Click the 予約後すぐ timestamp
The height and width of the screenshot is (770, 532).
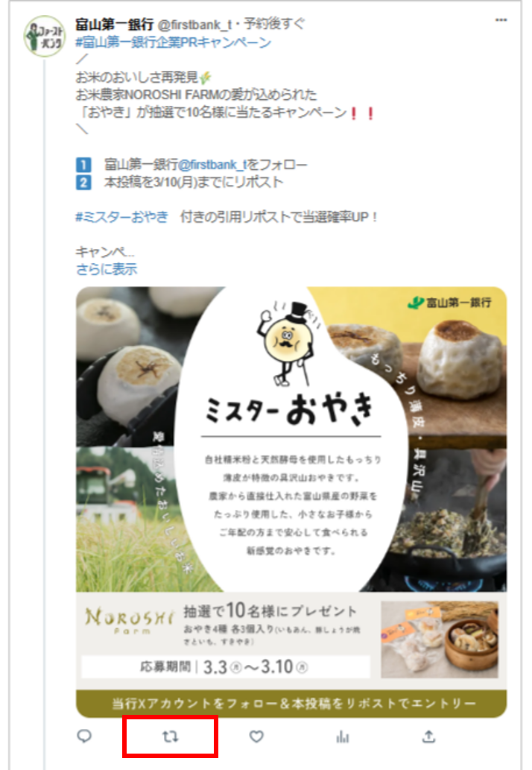274,24
